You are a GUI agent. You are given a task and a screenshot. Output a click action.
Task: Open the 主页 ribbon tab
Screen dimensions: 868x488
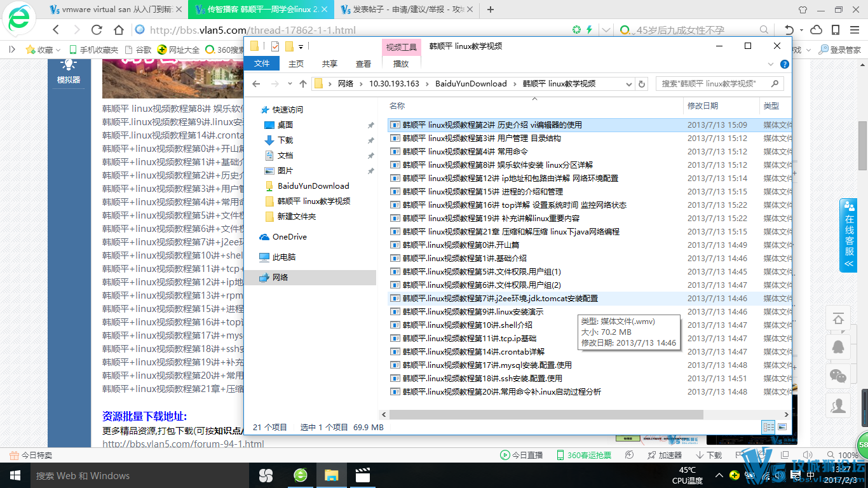296,64
